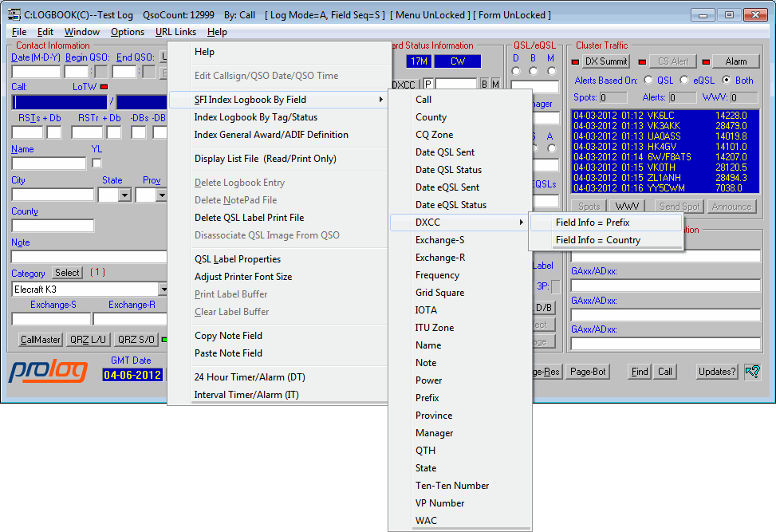The image size is (776, 532).
Task: Select the QSL alerts radio button
Action: tap(648, 80)
